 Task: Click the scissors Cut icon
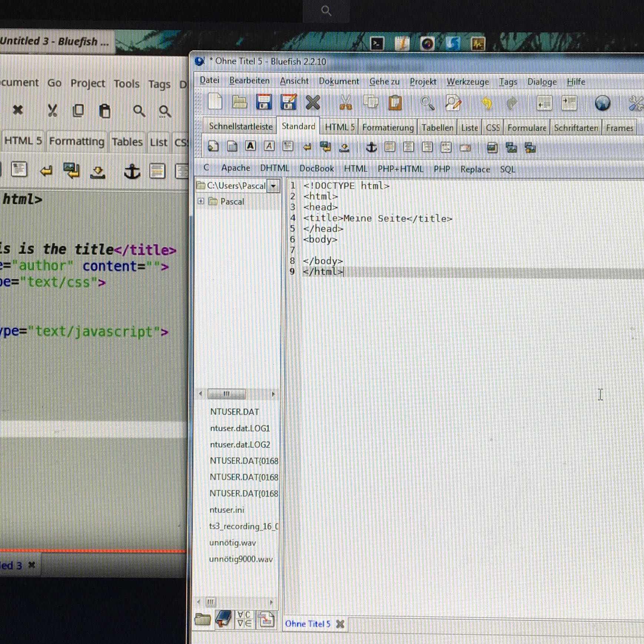coord(345,103)
